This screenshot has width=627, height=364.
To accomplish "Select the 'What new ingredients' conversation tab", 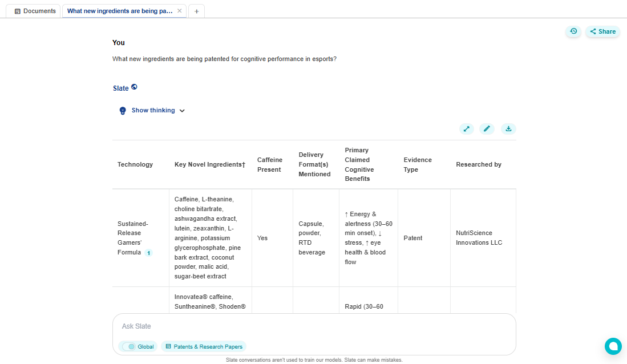I will pyautogui.click(x=120, y=11).
